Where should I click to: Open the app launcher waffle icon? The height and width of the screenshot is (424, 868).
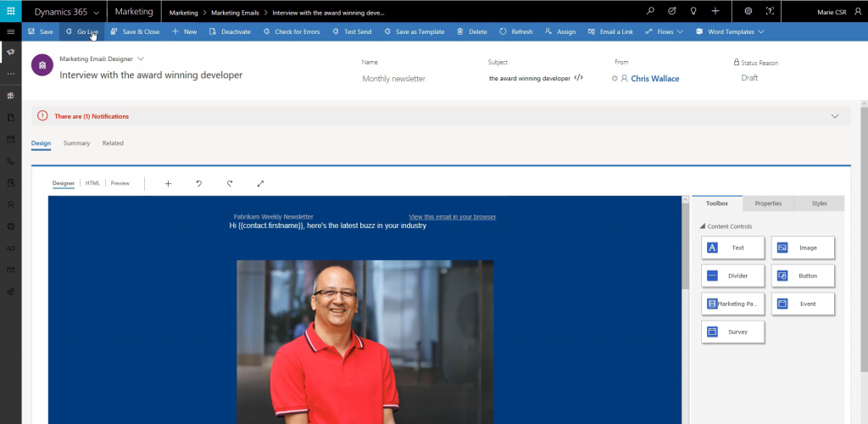10,11
